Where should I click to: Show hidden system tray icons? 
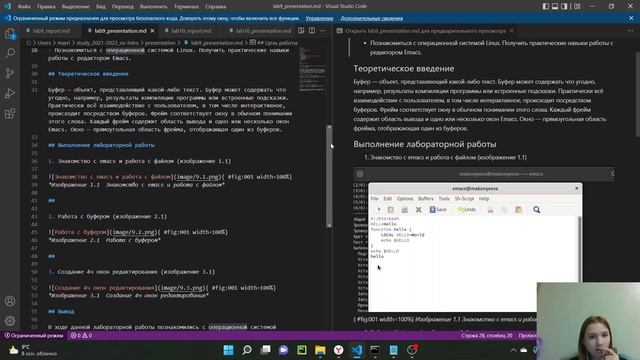[513, 350]
